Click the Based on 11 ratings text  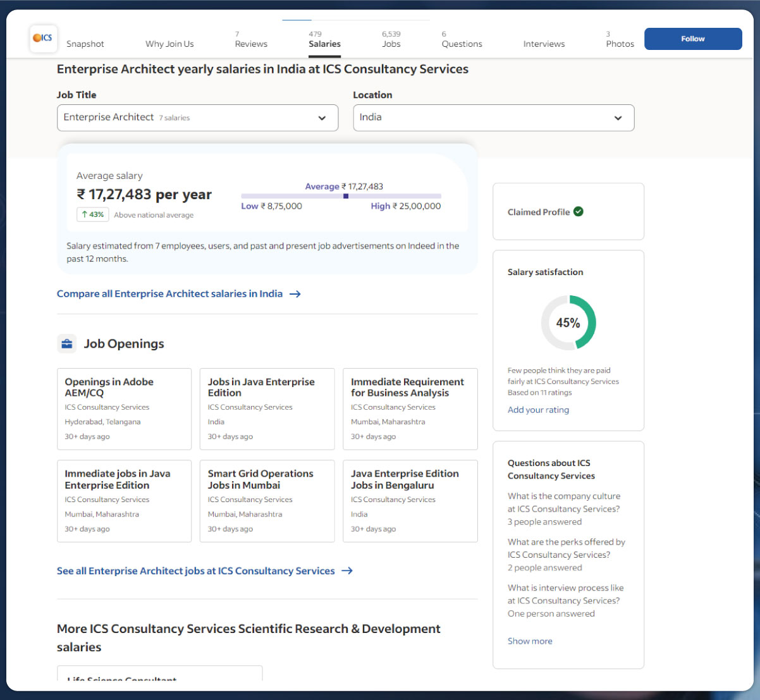(539, 393)
